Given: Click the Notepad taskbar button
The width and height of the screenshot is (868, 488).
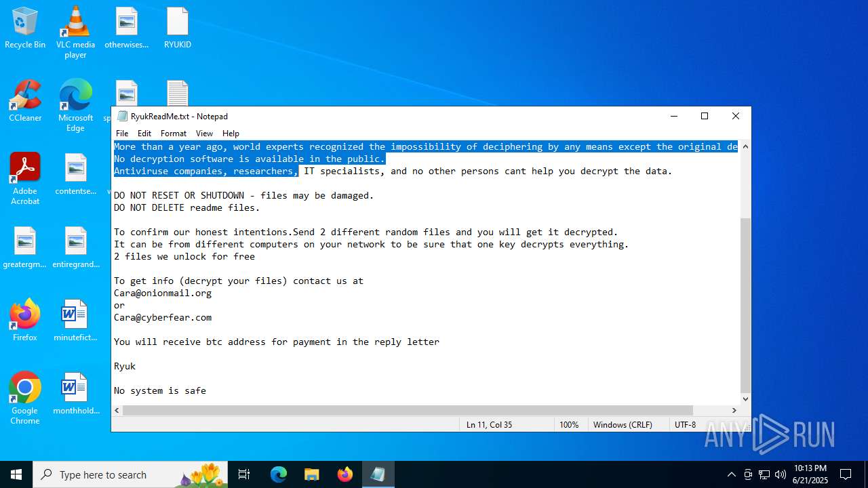Looking at the screenshot, I should (x=378, y=474).
